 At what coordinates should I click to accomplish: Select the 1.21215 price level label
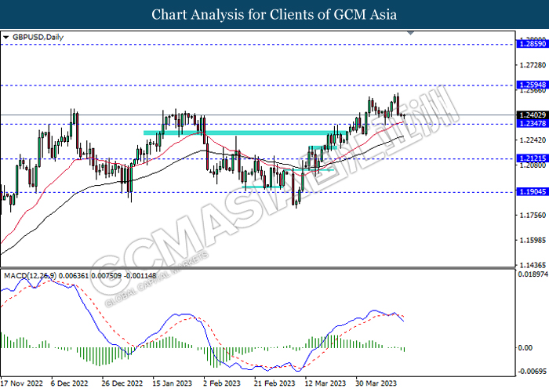tap(533, 158)
